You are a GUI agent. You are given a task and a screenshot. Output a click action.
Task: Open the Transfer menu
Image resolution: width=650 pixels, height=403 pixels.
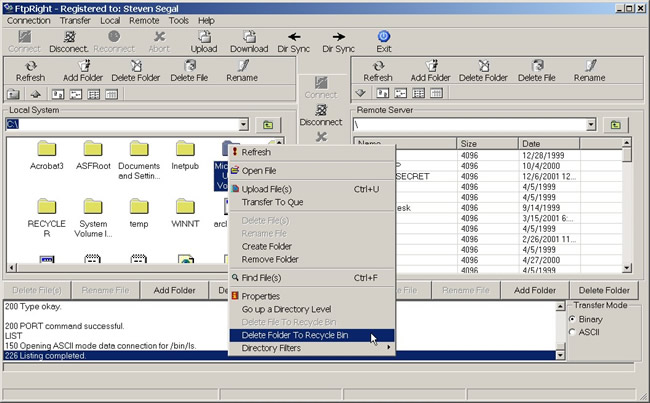coord(75,20)
